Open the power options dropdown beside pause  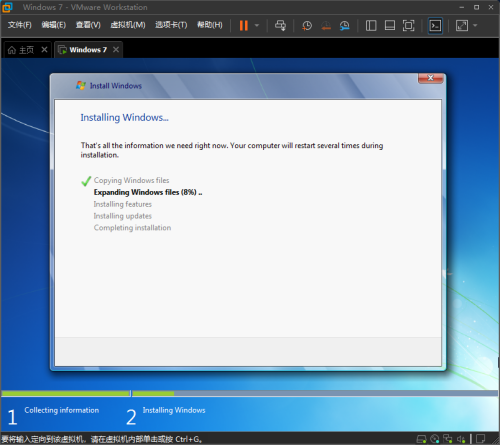257,25
